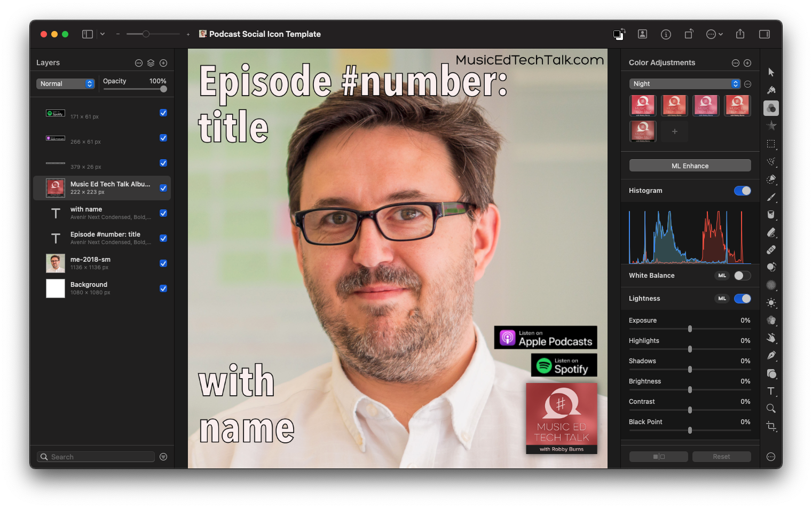
Task: Click the Reset button
Action: tap(721, 457)
